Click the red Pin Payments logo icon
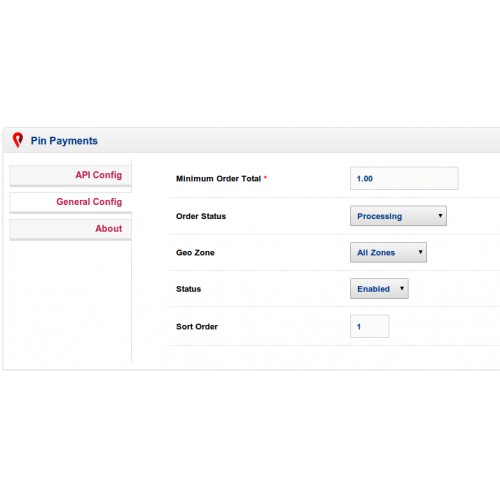 (18, 140)
